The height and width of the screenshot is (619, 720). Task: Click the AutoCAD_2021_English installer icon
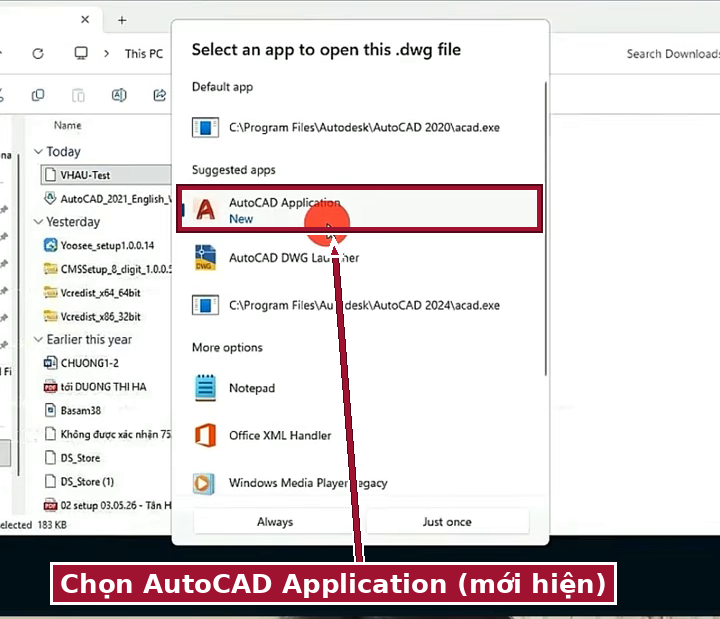(50, 198)
